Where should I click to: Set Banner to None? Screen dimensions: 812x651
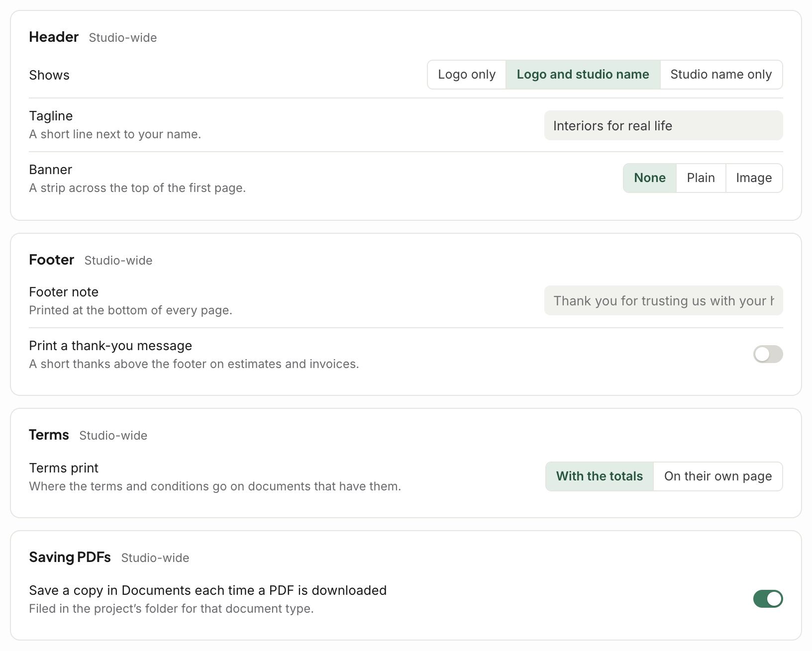(650, 178)
